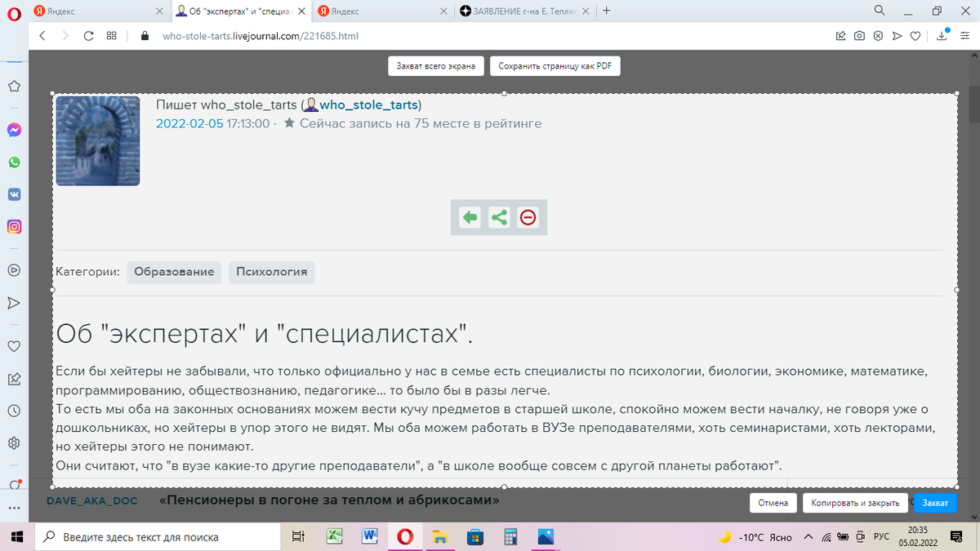Open WhatsApp in the Opera sidebar

click(x=14, y=162)
